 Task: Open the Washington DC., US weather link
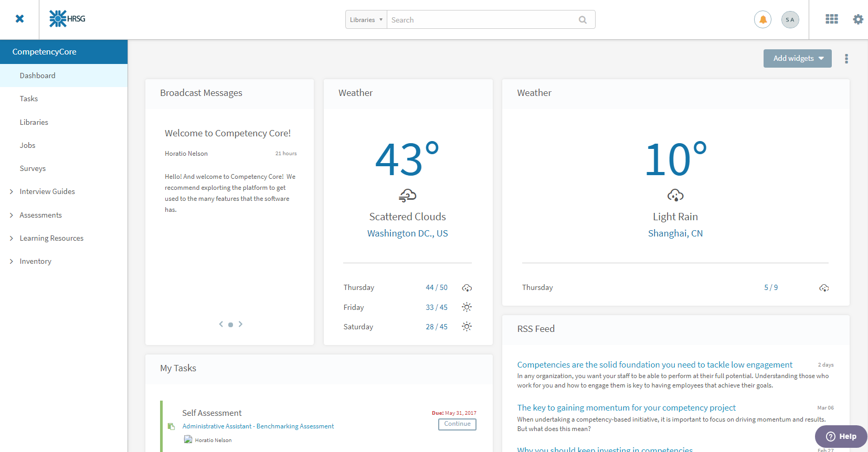[407, 233]
